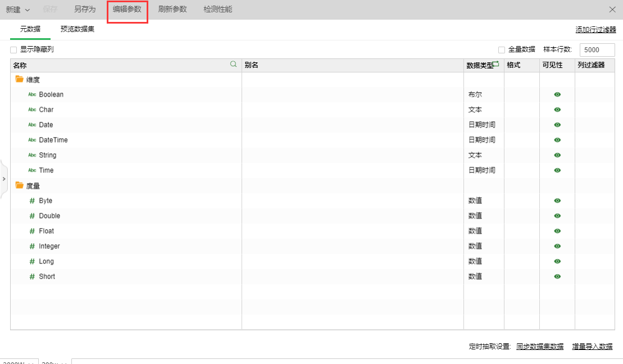This screenshot has height=364, width=623.
Task: Open the 添加行过滤器 link
Action: point(595,30)
